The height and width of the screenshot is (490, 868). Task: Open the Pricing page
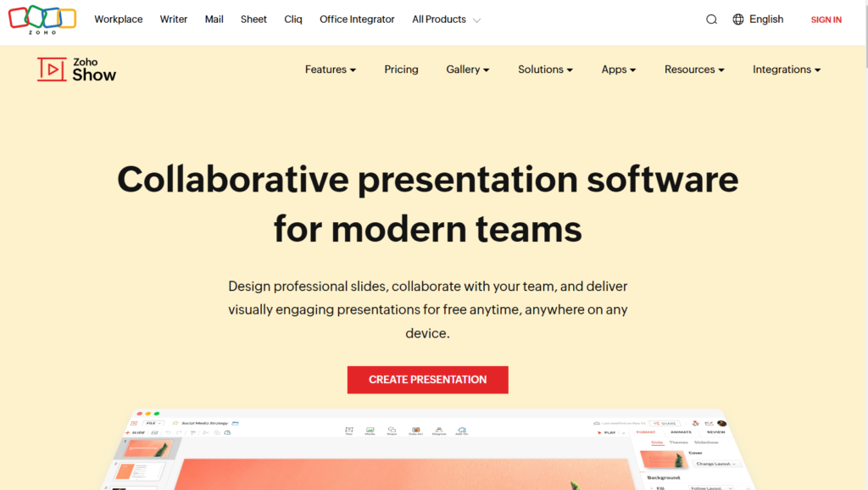[401, 70]
